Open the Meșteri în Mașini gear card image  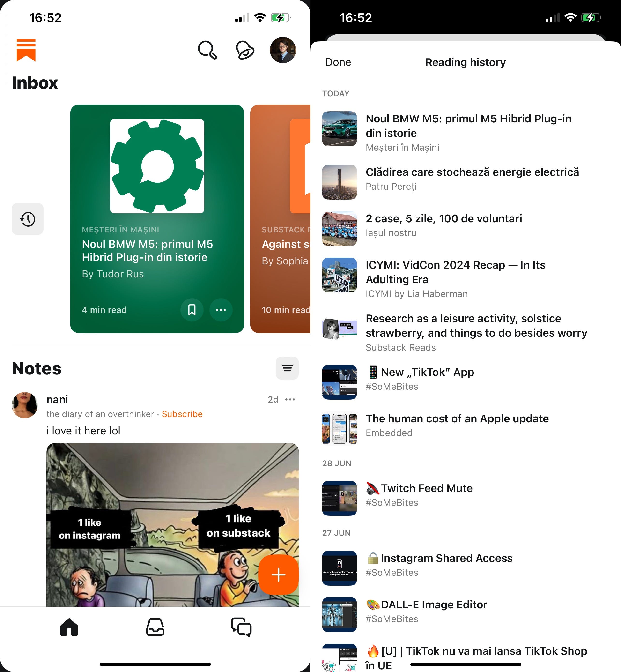pos(157,166)
